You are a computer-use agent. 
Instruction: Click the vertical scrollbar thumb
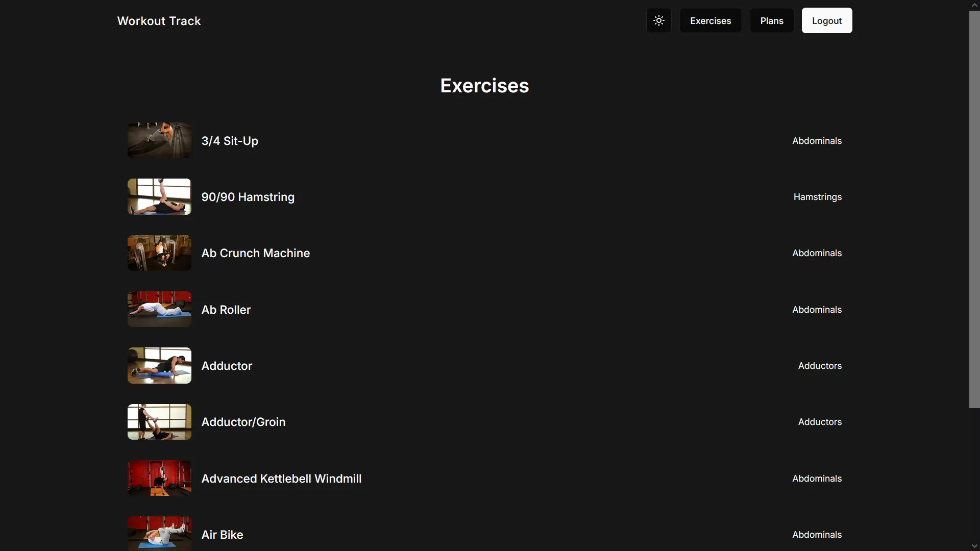pyautogui.click(x=974, y=209)
